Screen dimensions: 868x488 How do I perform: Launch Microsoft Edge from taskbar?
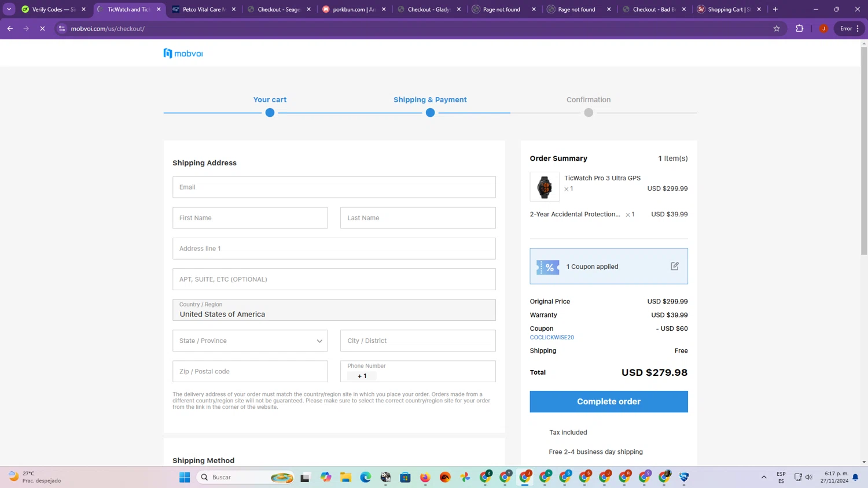tap(366, 477)
